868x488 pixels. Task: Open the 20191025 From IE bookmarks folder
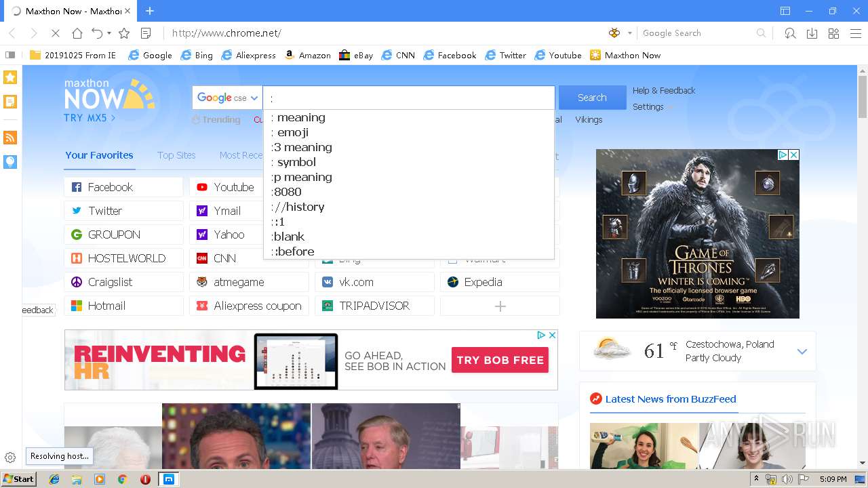pos(73,55)
